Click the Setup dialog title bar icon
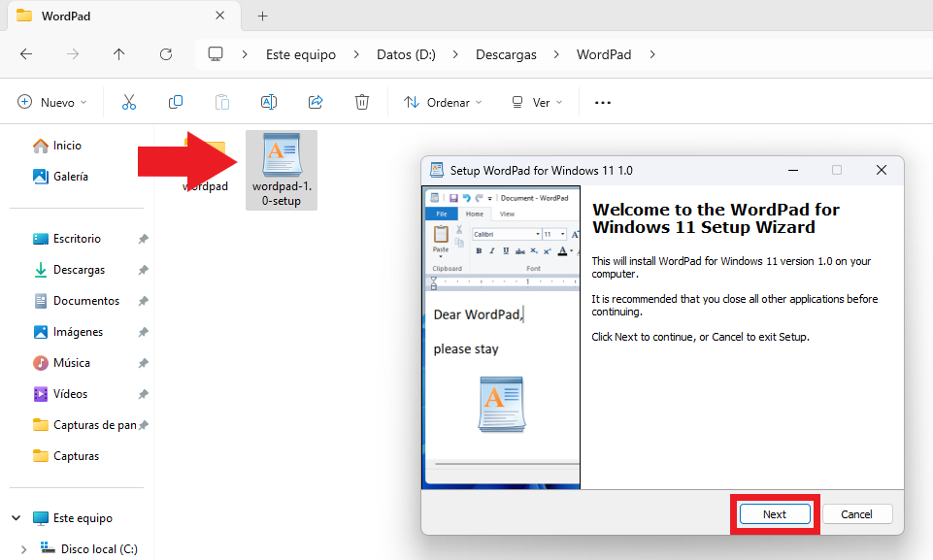 437,170
